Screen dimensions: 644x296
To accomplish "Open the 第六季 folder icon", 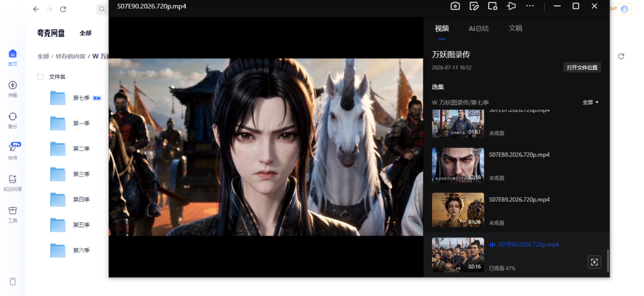I will point(58,251).
